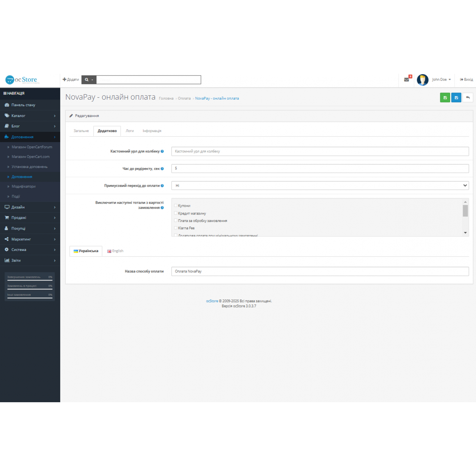
Task: Click the Головна breadcrumb link
Action: point(166,99)
